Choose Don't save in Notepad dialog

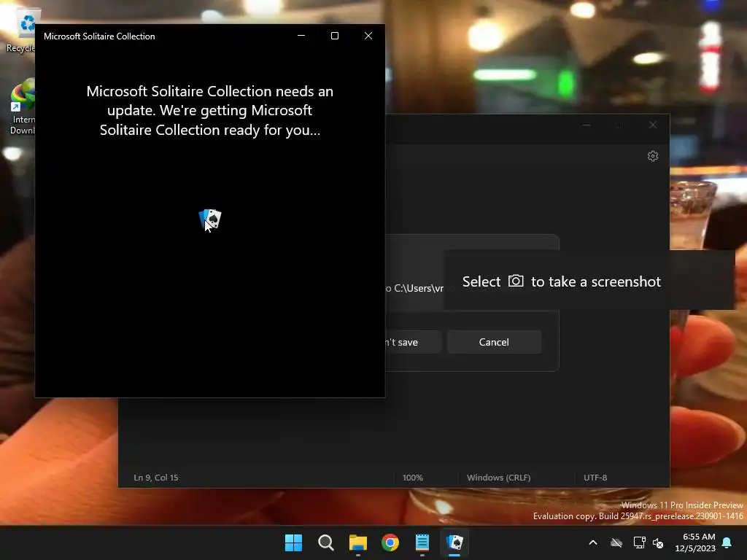pyautogui.click(x=413, y=342)
